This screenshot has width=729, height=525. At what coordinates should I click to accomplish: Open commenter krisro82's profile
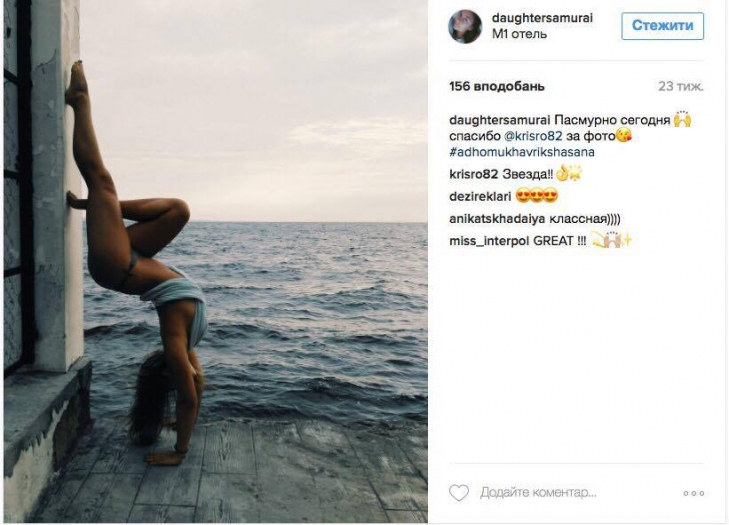(473, 174)
